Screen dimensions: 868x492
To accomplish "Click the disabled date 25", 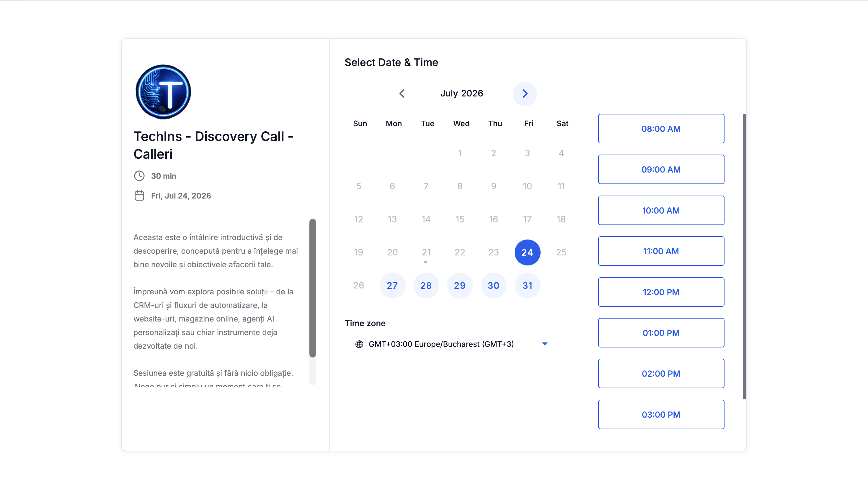I will pyautogui.click(x=561, y=252).
